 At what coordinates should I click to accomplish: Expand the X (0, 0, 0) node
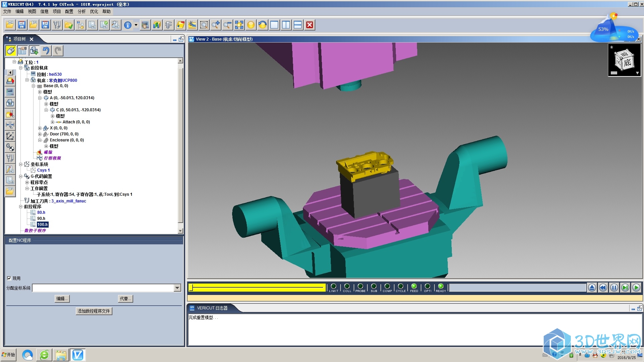tap(40, 128)
